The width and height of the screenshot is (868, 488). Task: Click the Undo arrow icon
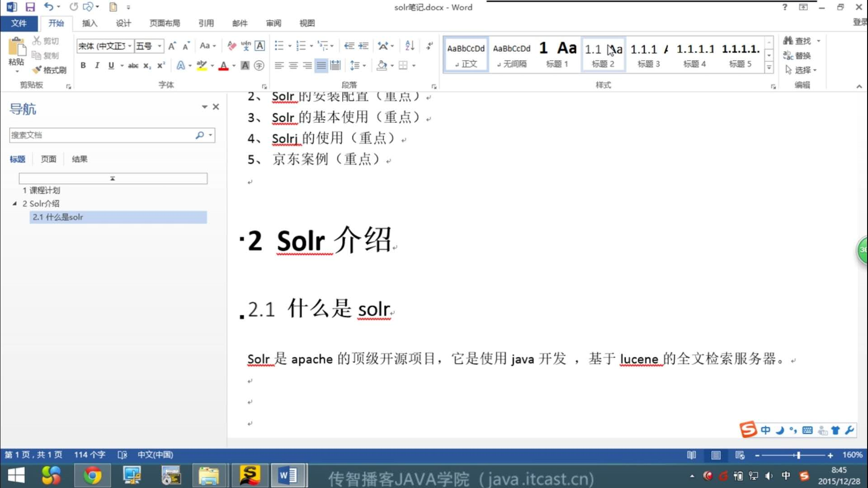[48, 7]
